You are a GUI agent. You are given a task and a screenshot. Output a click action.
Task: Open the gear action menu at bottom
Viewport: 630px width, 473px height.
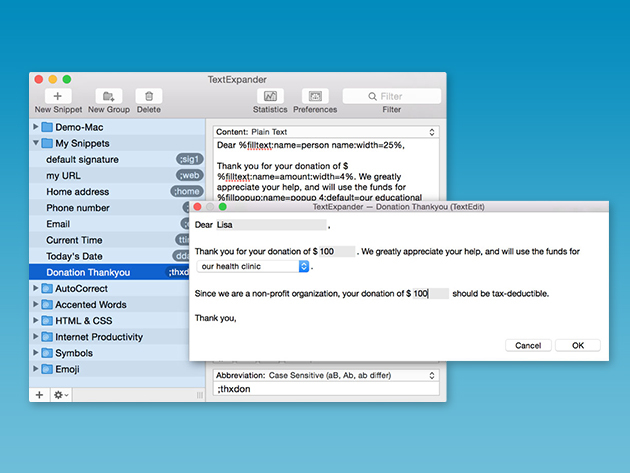tap(60, 395)
